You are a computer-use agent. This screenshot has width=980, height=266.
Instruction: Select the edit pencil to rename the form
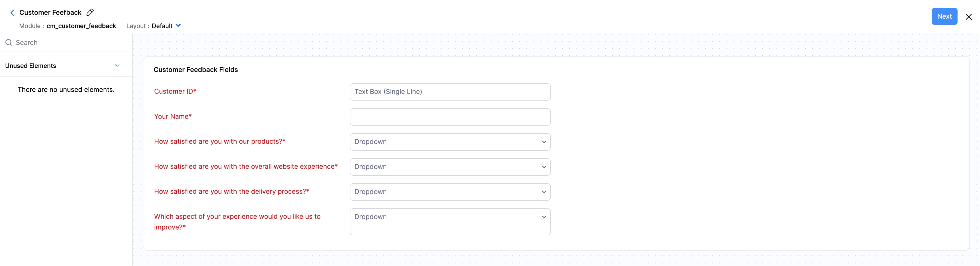[x=90, y=12]
